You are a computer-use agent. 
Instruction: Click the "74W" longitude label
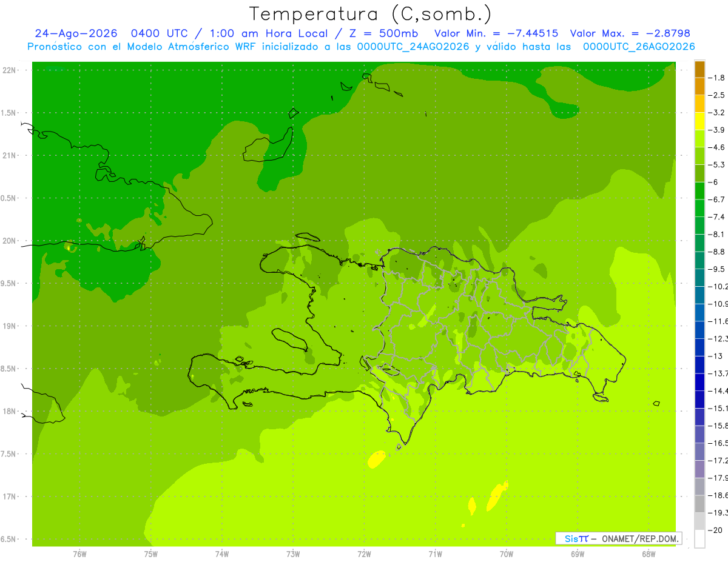pyautogui.click(x=222, y=554)
